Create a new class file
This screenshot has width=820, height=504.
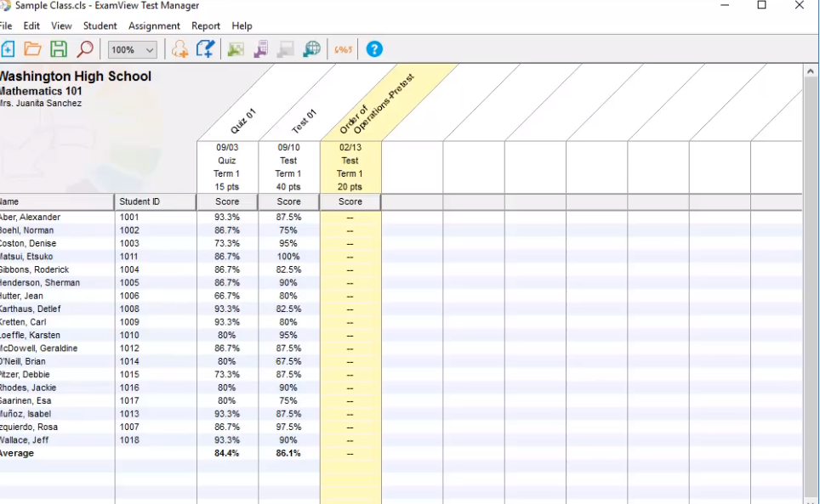(9, 49)
